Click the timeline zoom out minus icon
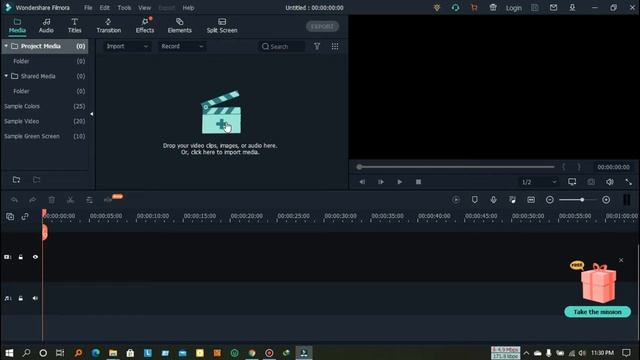640x360 pixels. [x=549, y=200]
